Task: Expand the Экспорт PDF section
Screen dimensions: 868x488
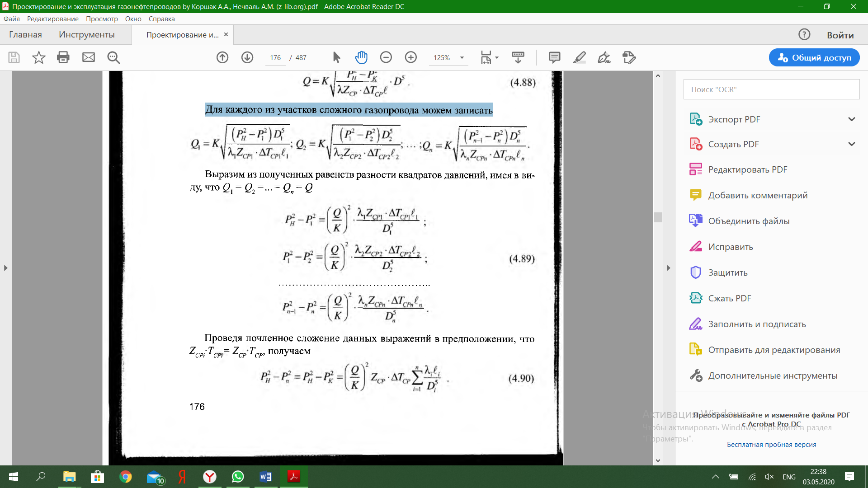Action: click(851, 119)
